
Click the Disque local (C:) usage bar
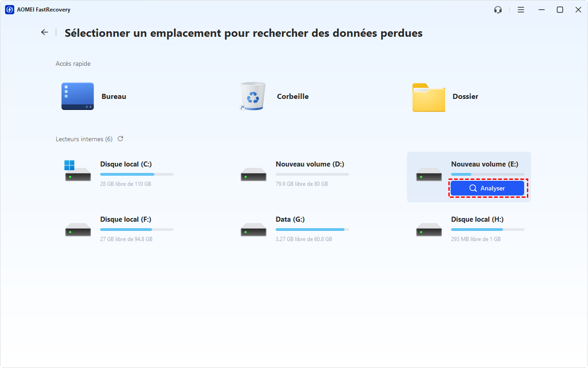137,174
